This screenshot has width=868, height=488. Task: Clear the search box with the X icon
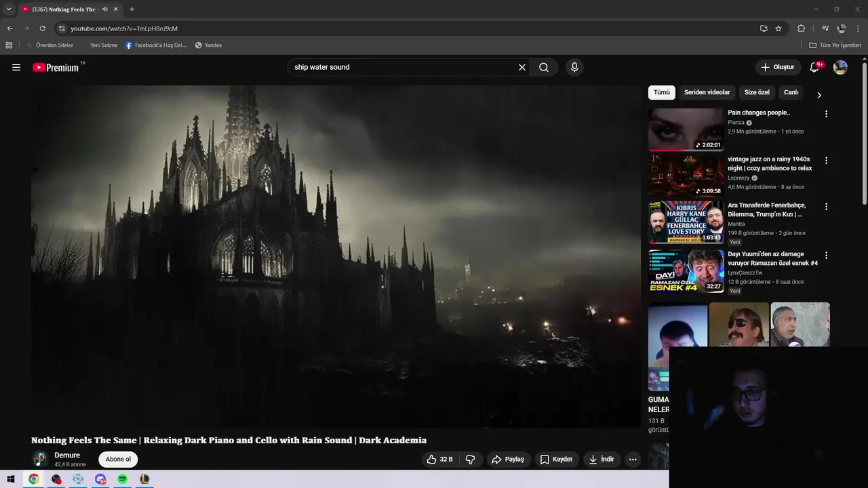[x=522, y=67]
